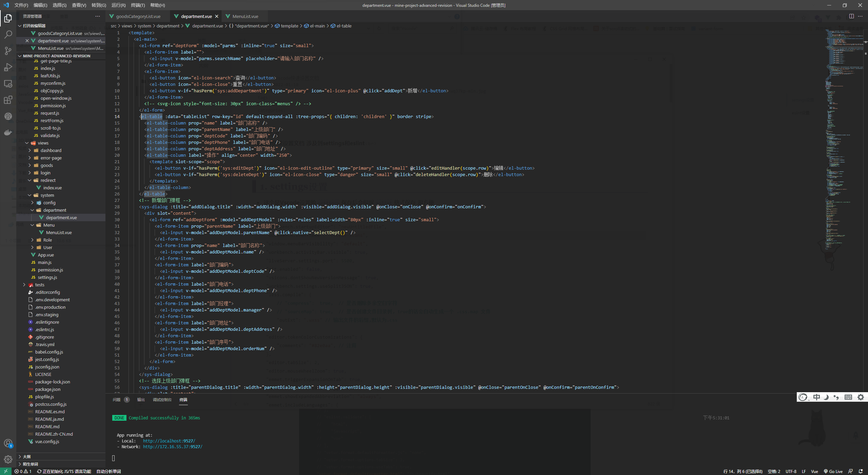Expand the Outline (大纲) section
The image size is (868, 475).
(20, 457)
